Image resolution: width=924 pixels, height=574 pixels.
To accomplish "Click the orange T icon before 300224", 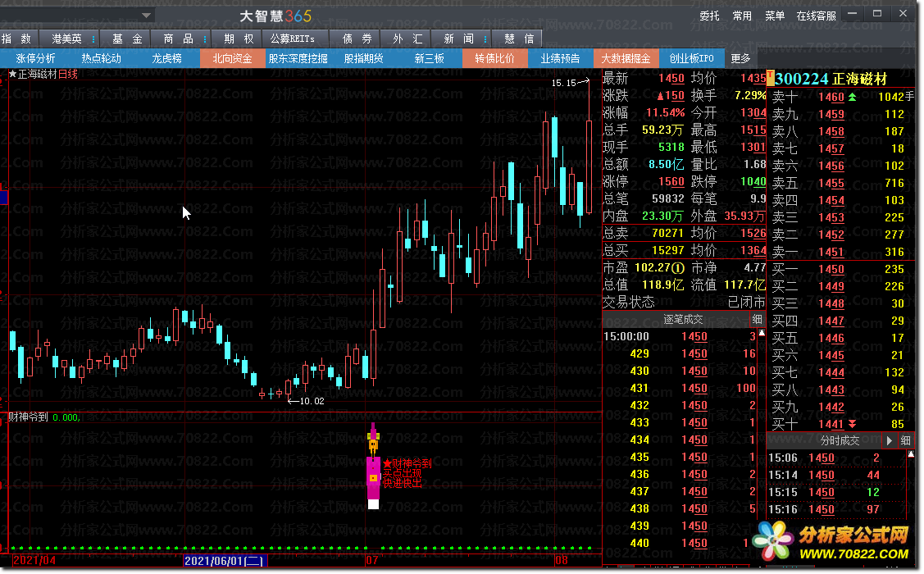I will [x=770, y=79].
